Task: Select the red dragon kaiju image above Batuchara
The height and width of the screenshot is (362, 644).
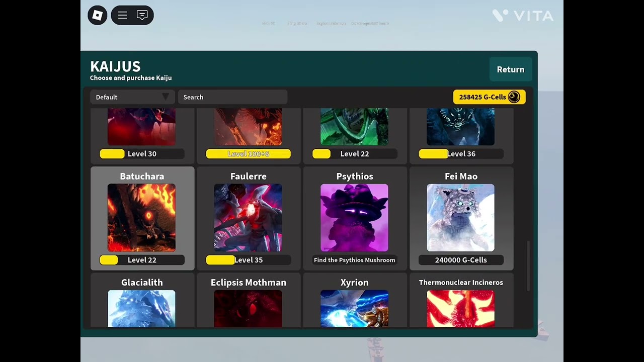Action: click(x=141, y=127)
